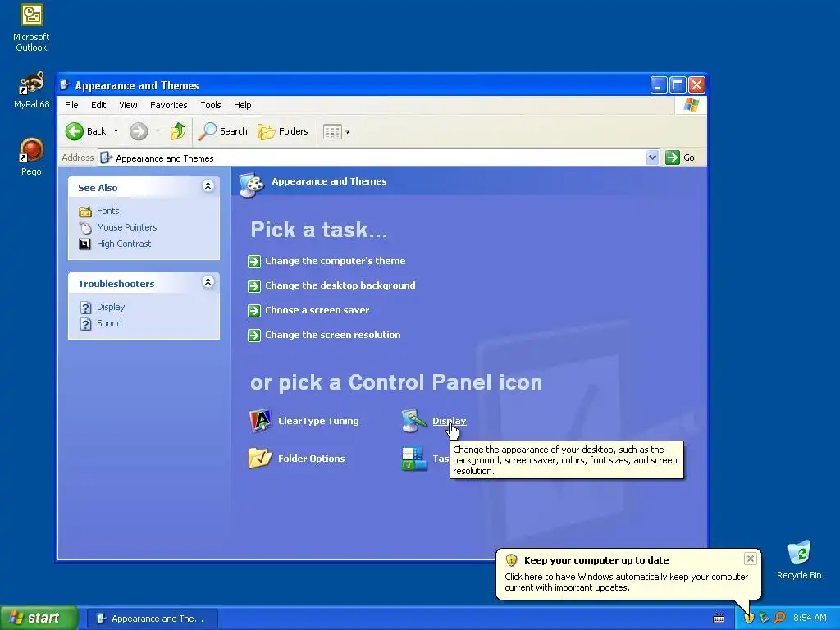The height and width of the screenshot is (630, 840).
Task: Open ClearType Tuning text link
Action: tap(318, 421)
